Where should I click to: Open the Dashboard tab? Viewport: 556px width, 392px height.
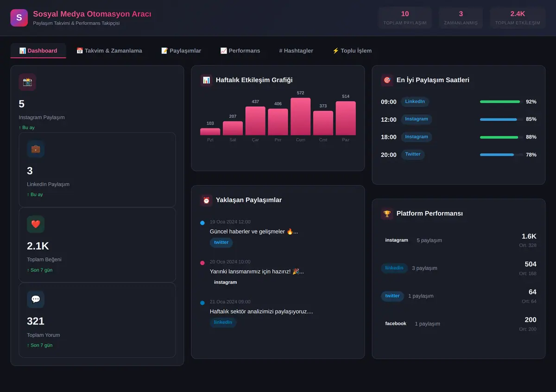[x=38, y=51]
